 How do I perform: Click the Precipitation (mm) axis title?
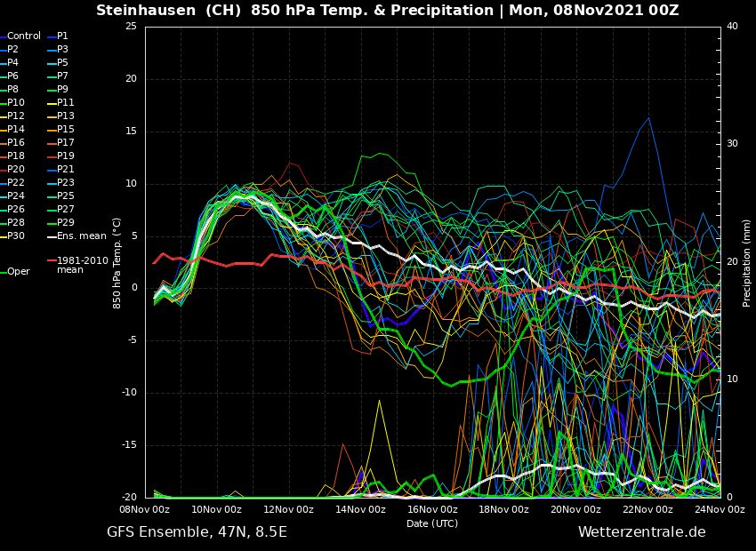coord(747,262)
